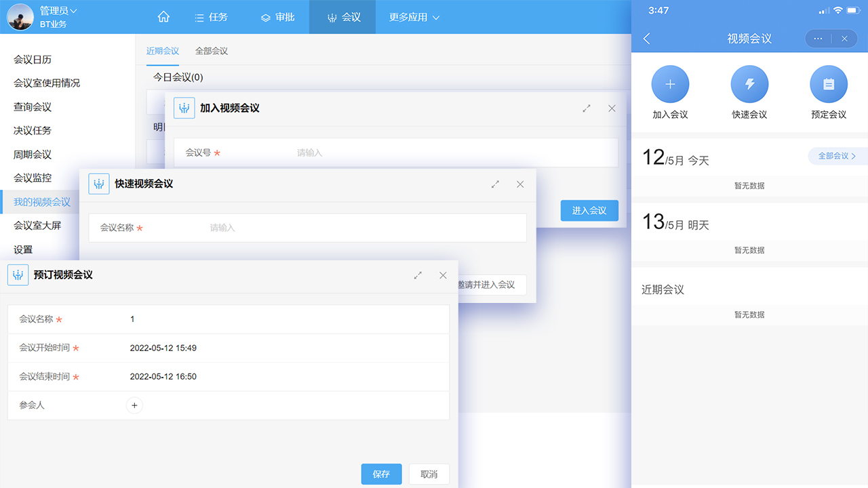Tap the 12/5月 今天 date heading

click(675, 158)
